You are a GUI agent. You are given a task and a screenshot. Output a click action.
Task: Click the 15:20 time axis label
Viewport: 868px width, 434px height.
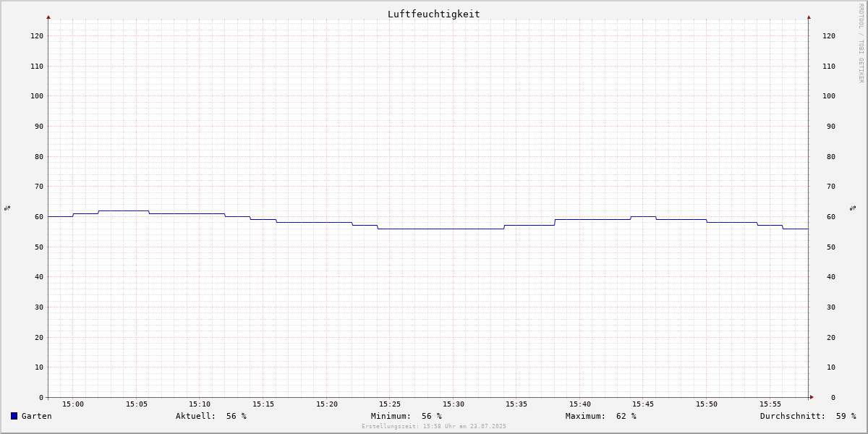coord(327,404)
